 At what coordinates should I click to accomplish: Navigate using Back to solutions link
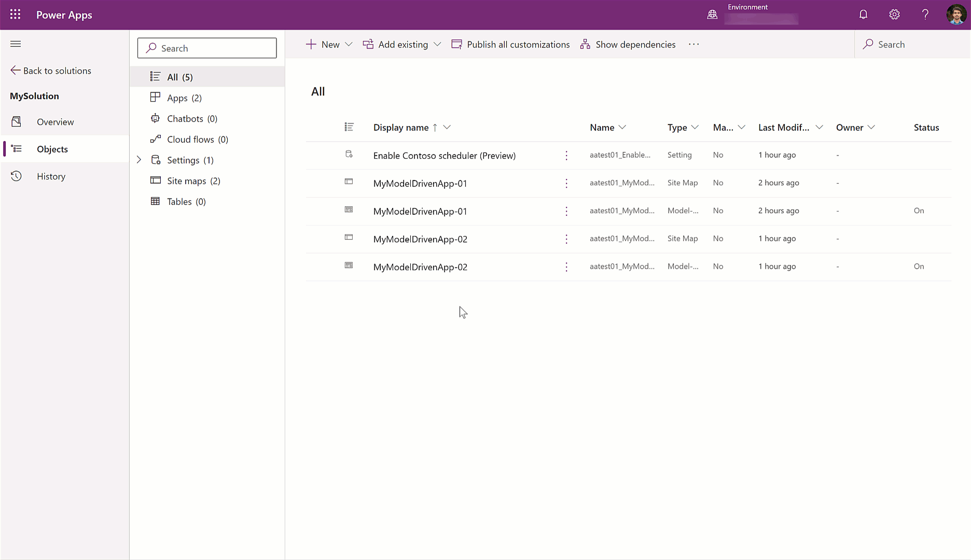(x=50, y=71)
